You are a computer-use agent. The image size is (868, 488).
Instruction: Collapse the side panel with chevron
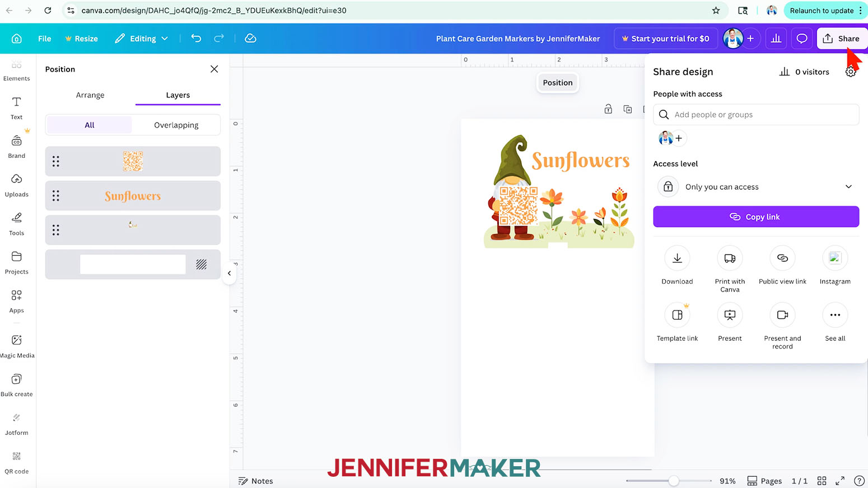(x=229, y=273)
